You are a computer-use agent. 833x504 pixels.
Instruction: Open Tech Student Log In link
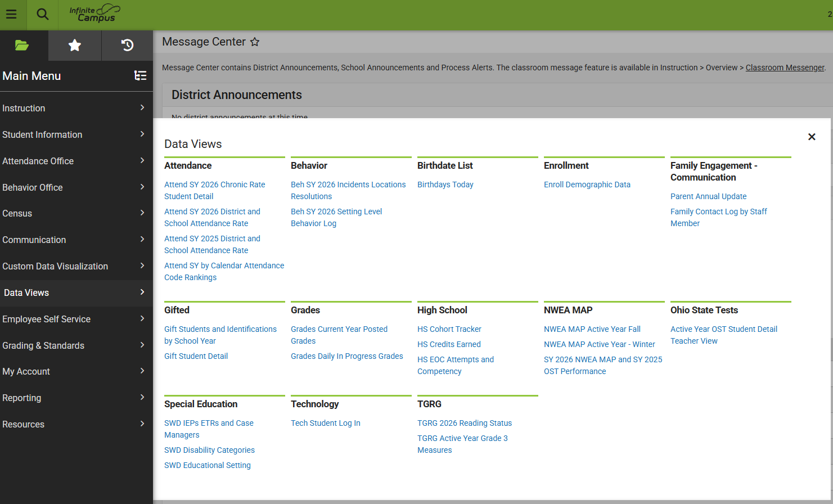tap(326, 423)
